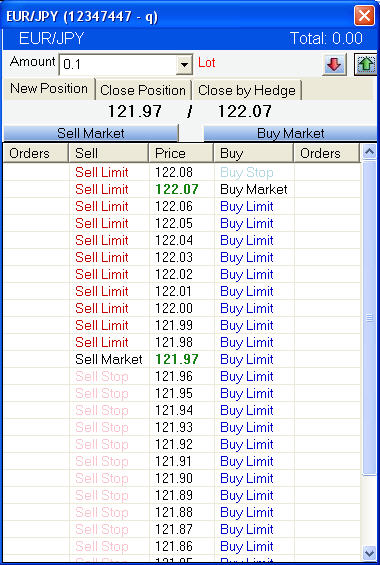Place Sell Limit at 122.05
The width and height of the screenshot is (380, 565).
point(102,223)
